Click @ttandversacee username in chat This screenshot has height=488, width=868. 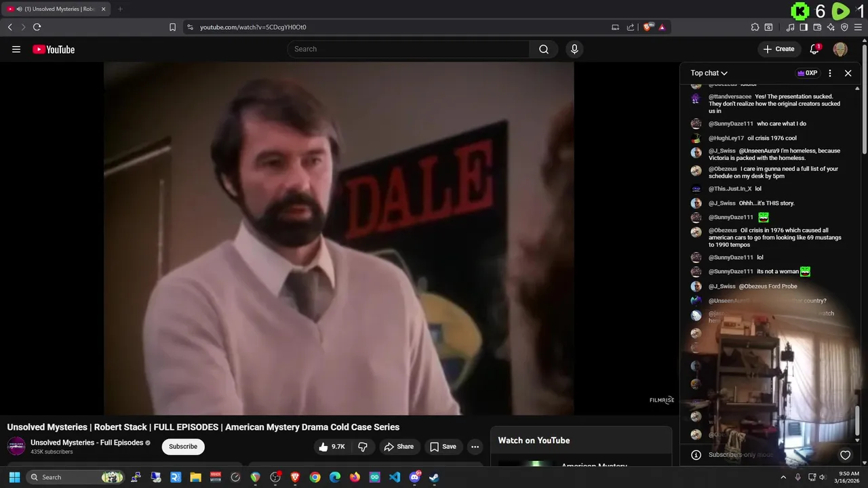coord(730,97)
